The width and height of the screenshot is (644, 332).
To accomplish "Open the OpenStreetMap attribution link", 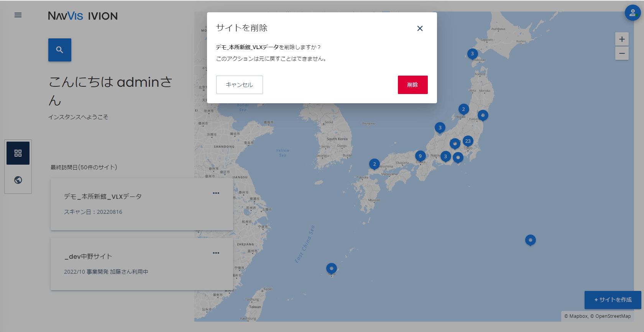I will (613, 316).
